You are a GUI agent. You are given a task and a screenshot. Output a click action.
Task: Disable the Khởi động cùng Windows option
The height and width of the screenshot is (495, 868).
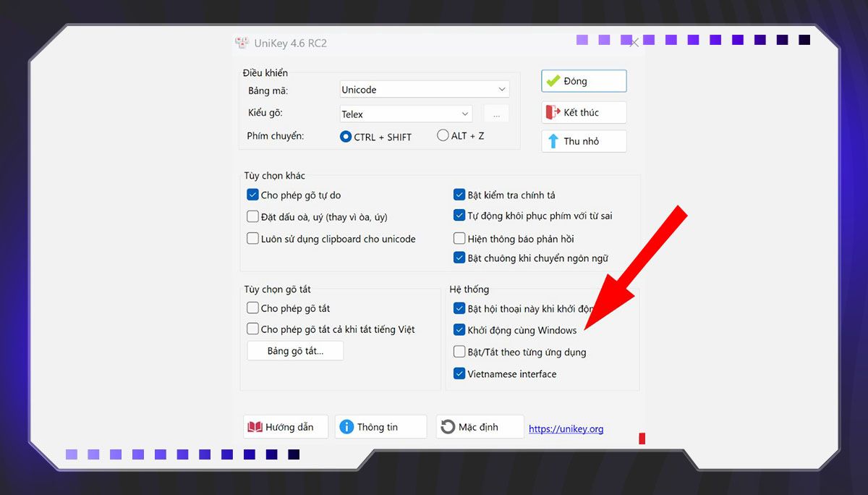tap(459, 330)
